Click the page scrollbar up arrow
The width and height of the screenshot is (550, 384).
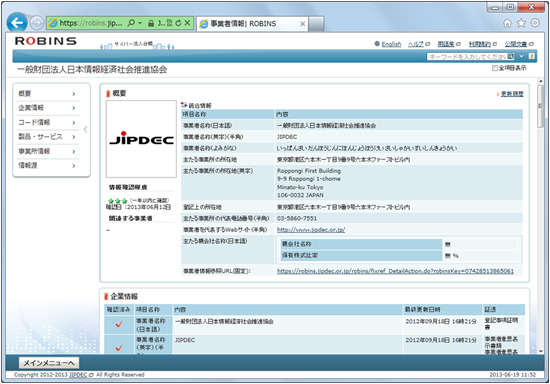pyautogui.click(x=541, y=82)
